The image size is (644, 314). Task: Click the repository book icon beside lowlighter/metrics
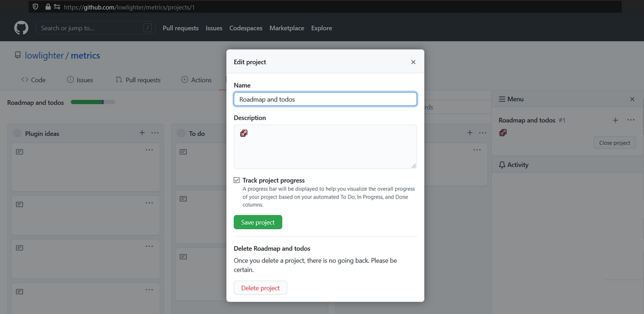pyautogui.click(x=18, y=55)
